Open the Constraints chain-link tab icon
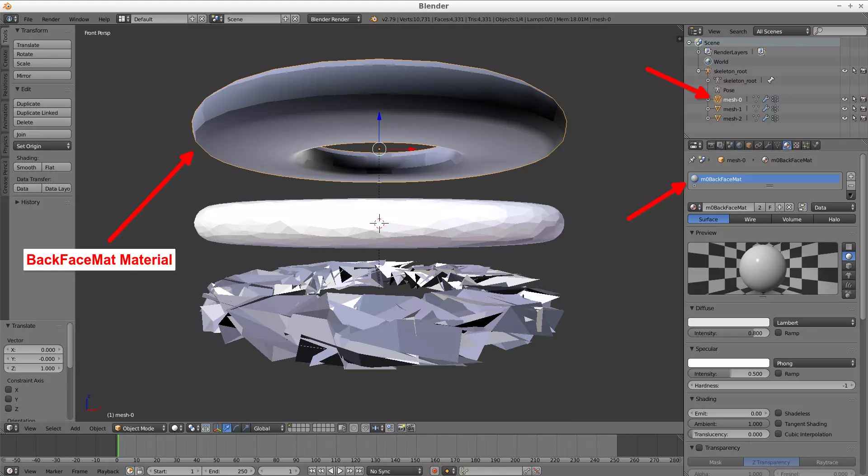 pyautogui.click(x=758, y=145)
